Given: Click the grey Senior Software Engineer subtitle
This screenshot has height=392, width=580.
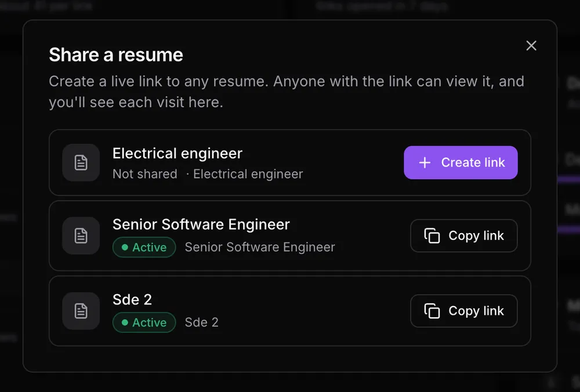Looking at the screenshot, I should 260,247.
